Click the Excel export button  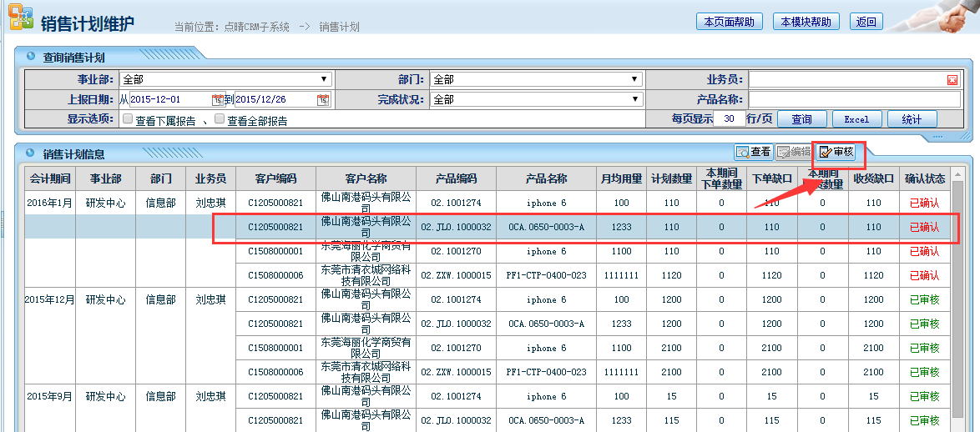856,119
